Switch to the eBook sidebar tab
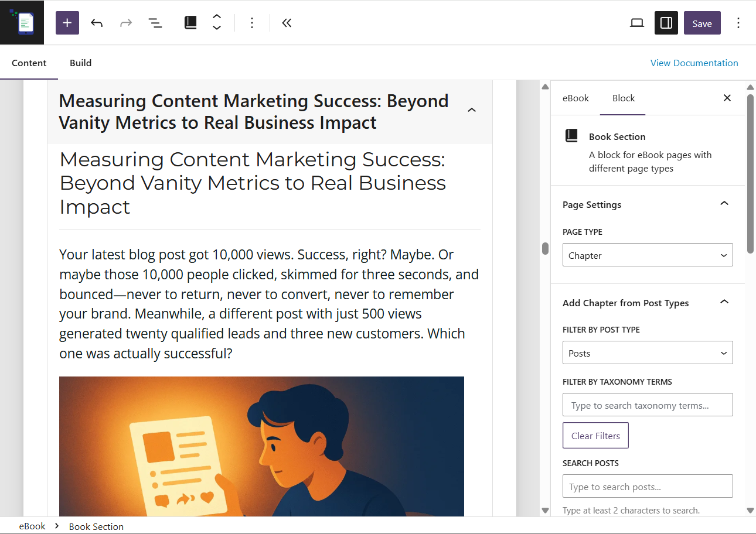Image resolution: width=756 pixels, height=534 pixels. 575,98
